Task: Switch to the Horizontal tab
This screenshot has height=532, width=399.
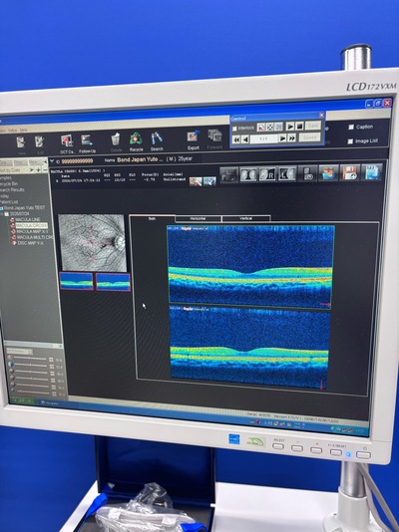Action: (198, 218)
